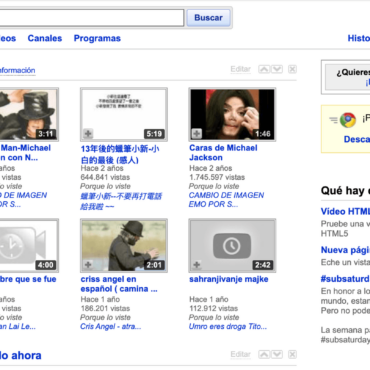370x370 pixels.
Task: Open the Man-Michael video title link
Action: 25,153
